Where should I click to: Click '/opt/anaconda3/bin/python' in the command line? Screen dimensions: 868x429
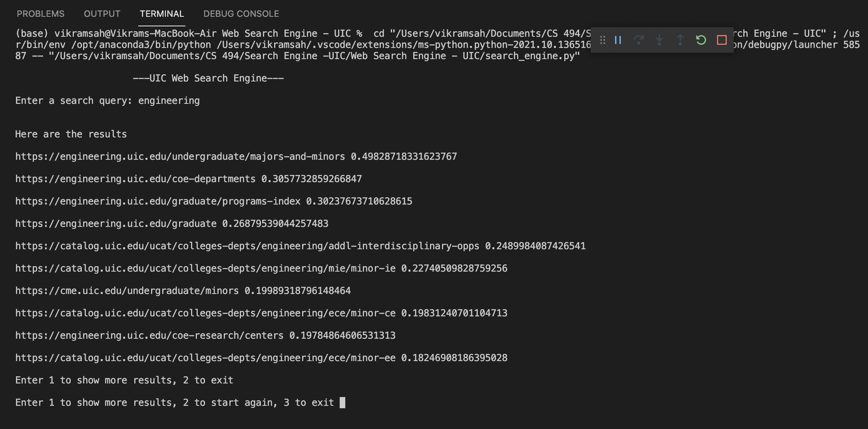pyautogui.click(x=141, y=45)
